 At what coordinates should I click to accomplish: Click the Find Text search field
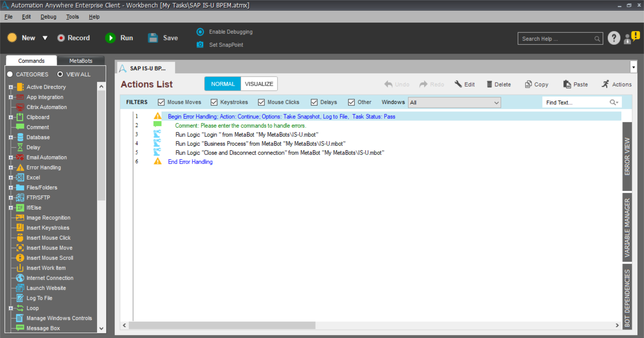click(x=582, y=103)
